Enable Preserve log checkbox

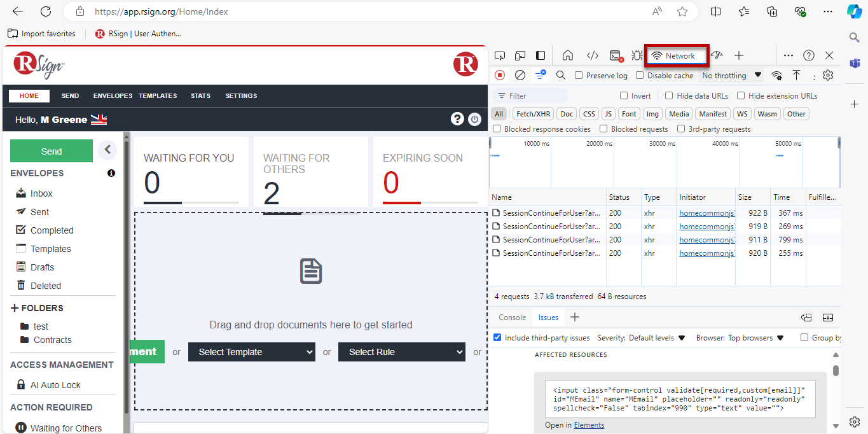(579, 75)
